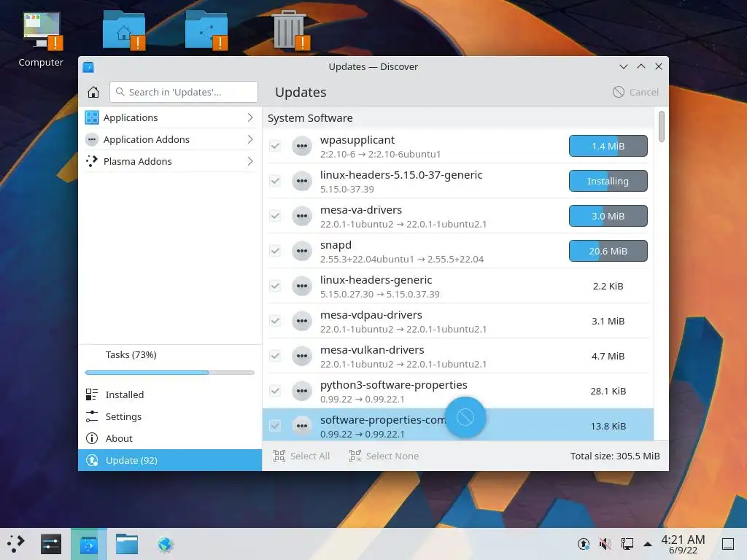Screen dimensions: 747x560
Task: Open the Computer desktop icon
Action: [41, 39]
